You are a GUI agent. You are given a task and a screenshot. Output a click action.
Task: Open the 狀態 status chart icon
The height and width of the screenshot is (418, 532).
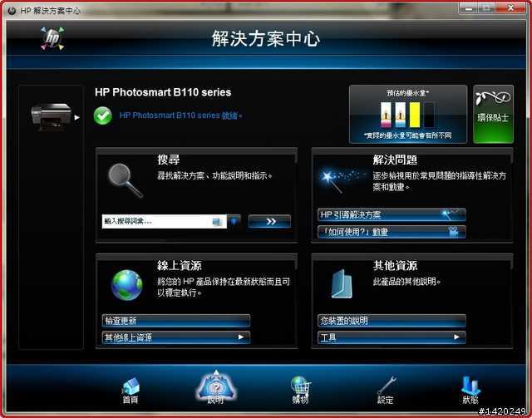[x=470, y=391]
